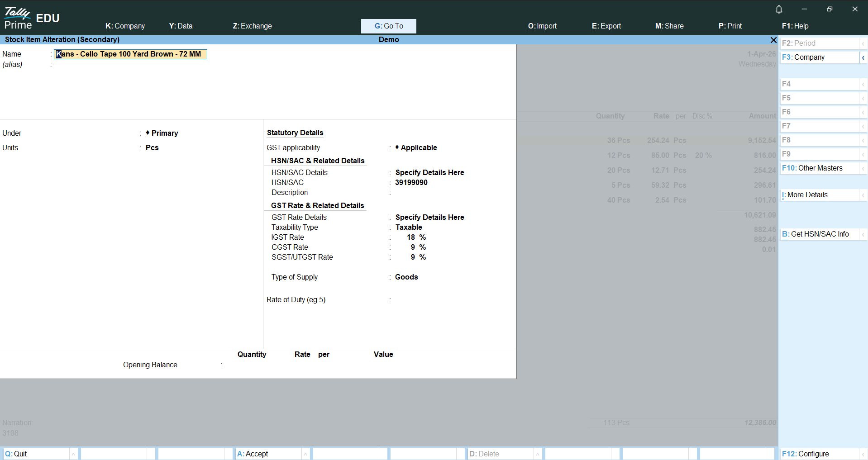868x460 pixels.
Task: Click the GST Rate & Related Details heading
Action: point(317,205)
